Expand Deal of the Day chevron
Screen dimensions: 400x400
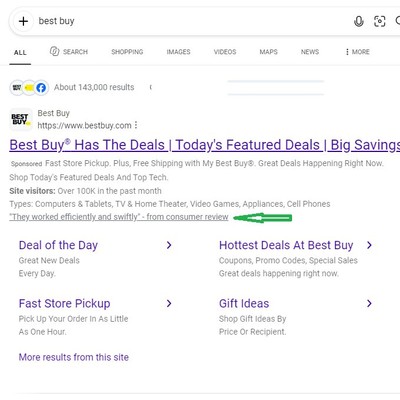click(169, 245)
